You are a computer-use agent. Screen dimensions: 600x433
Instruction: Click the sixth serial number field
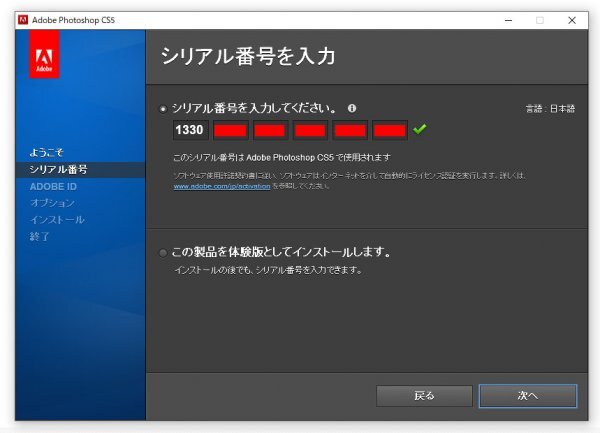pyautogui.click(x=390, y=130)
